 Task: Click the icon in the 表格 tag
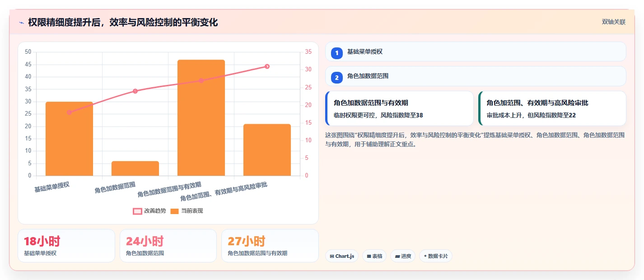(369, 256)
